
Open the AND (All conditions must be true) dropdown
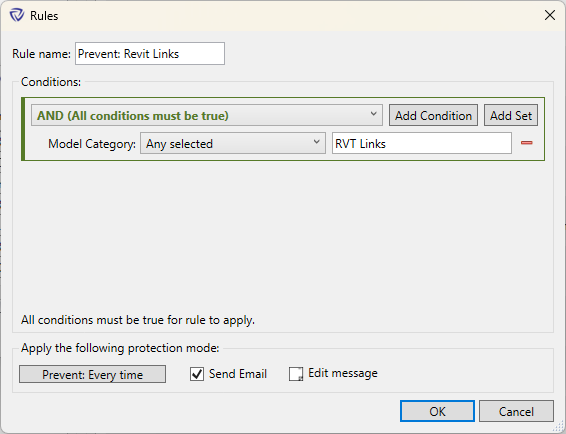pyautogui.click(x=207, y=116)
